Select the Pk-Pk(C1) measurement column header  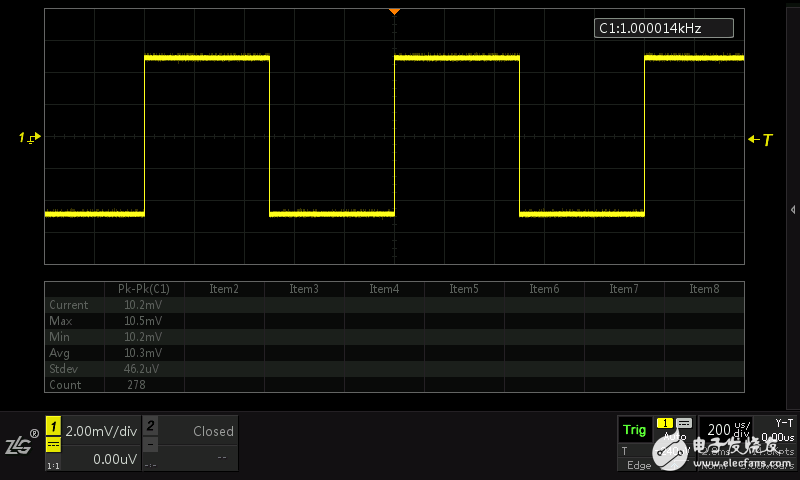pyautogui.click(x=143, y=289)
